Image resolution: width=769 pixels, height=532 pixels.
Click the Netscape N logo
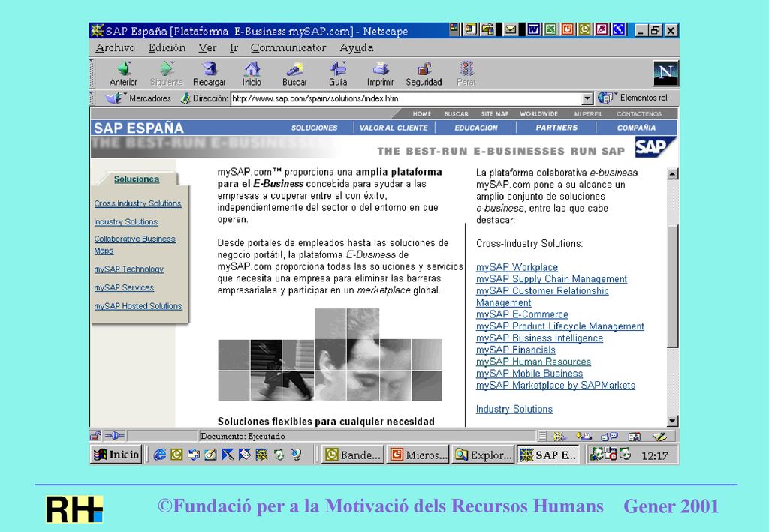click(x=665, y=73)
